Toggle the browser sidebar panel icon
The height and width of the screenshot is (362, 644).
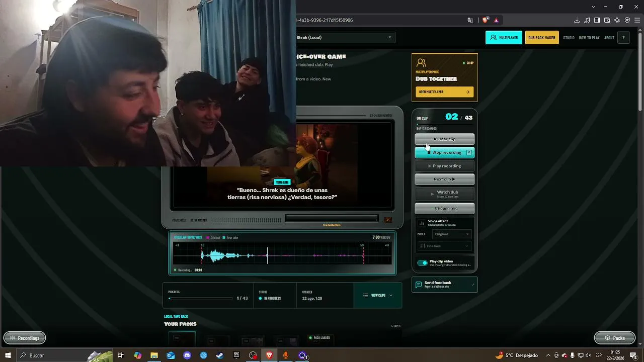[x=597, y=20]
